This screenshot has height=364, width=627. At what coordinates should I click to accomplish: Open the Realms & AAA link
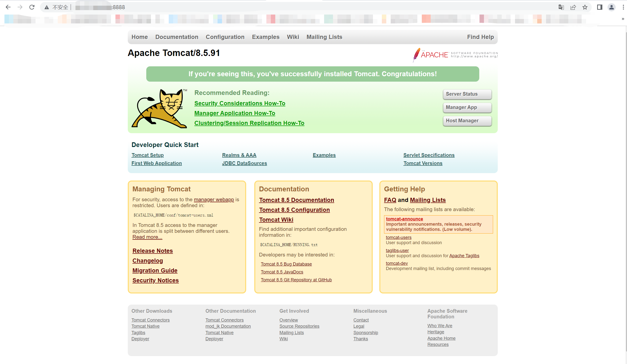pos(239,155)
